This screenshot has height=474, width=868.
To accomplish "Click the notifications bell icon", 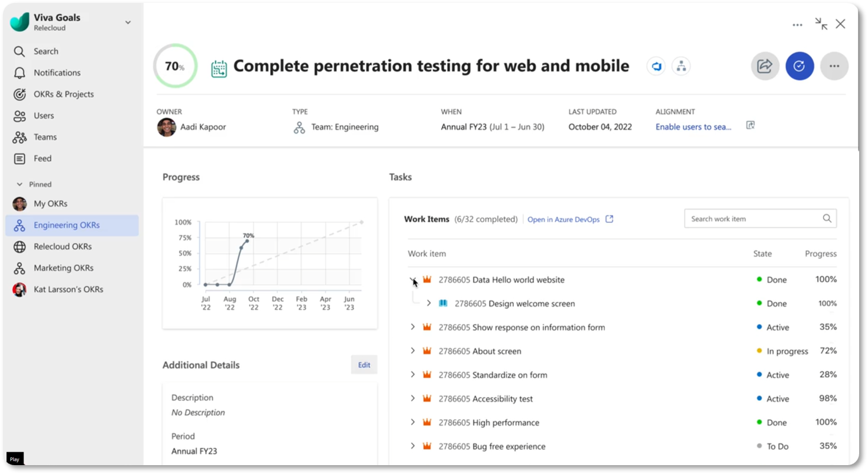I will [x=20, y=73].
